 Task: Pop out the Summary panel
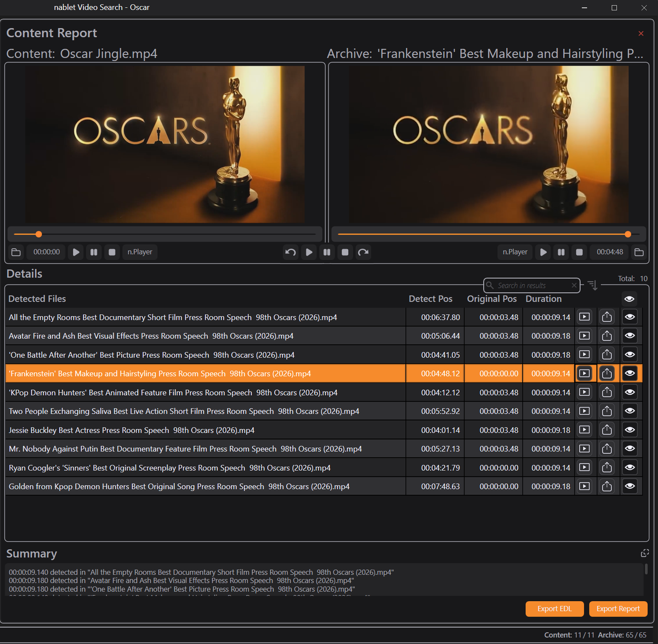pos(645,553)
